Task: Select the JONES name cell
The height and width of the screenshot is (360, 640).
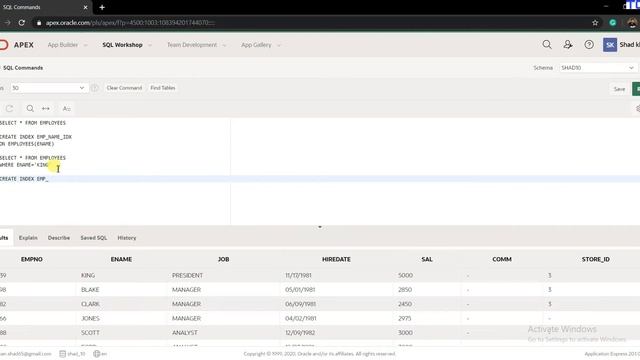Action: point(90,318)
